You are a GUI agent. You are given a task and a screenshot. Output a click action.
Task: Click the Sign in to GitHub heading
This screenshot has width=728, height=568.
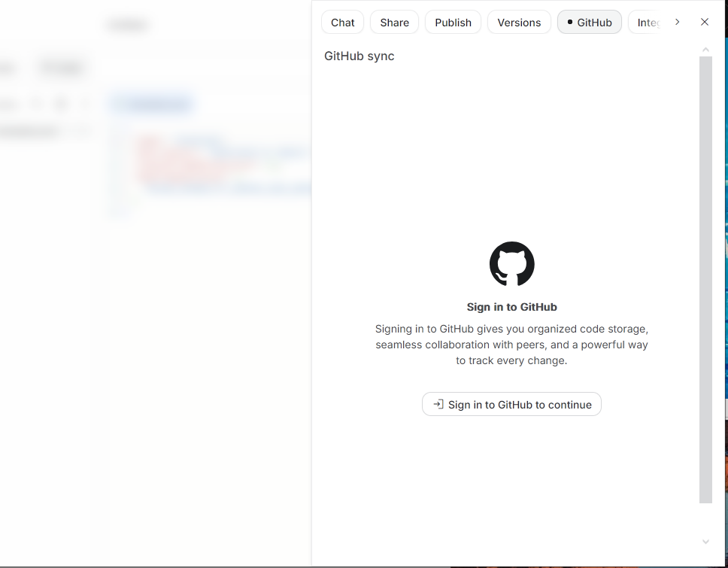[511, 307]
